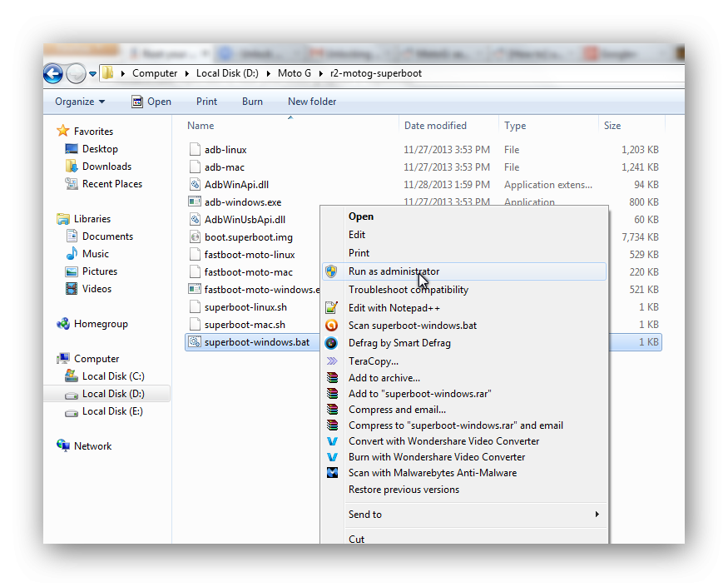Viewport: 728px width, 587px height.
Task: Click the TeraCopy icon in context menu
Action: pyautogui.click(x=332, y=361)
